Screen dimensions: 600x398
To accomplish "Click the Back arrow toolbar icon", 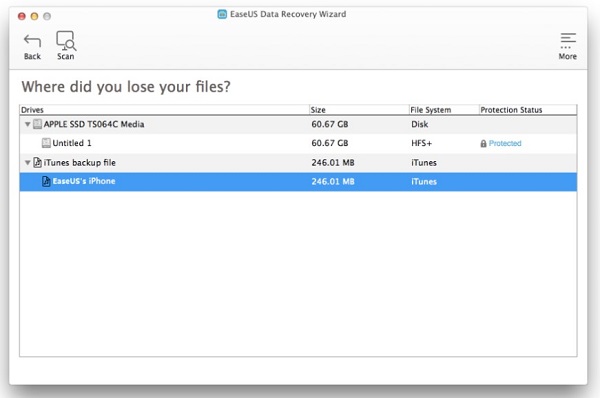I will click(32, 41).
